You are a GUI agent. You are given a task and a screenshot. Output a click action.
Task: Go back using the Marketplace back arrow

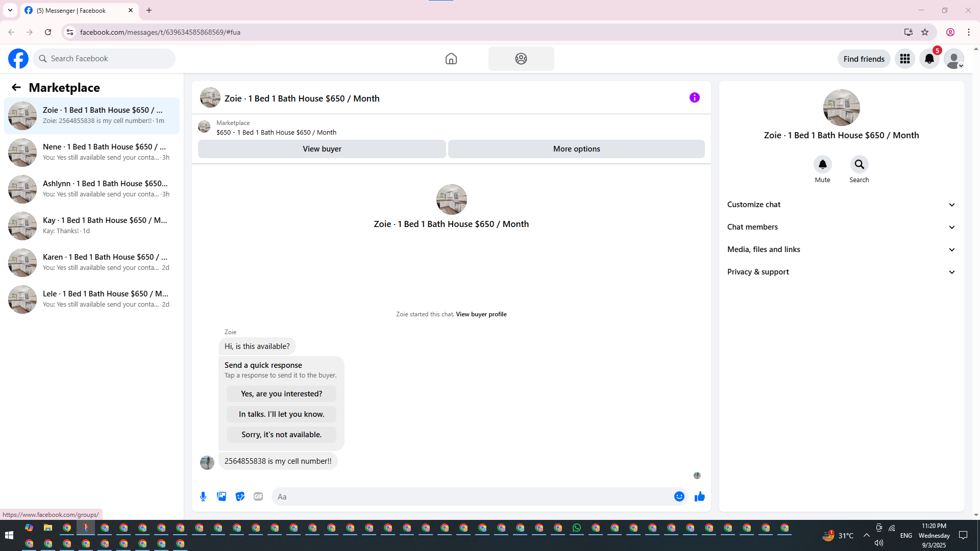tap(16, 87)
